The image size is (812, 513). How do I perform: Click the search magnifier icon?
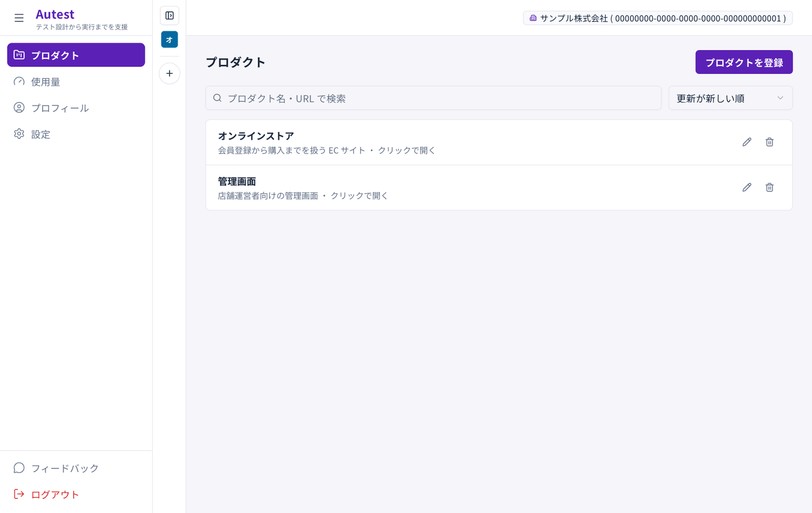217,98
